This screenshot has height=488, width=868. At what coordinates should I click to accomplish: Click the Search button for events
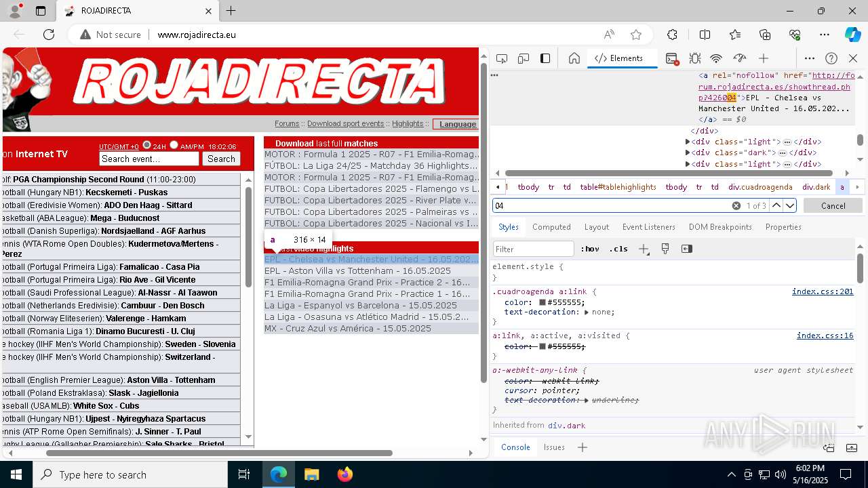(221, 159)
